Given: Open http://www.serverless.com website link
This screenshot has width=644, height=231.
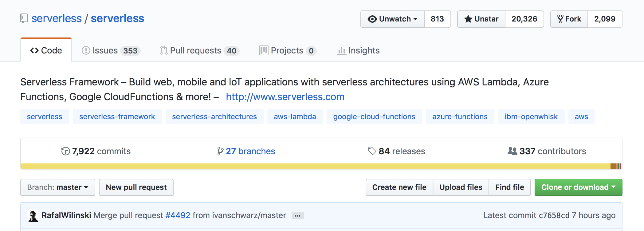Looking at the screenshot, I should pos(285,97).
